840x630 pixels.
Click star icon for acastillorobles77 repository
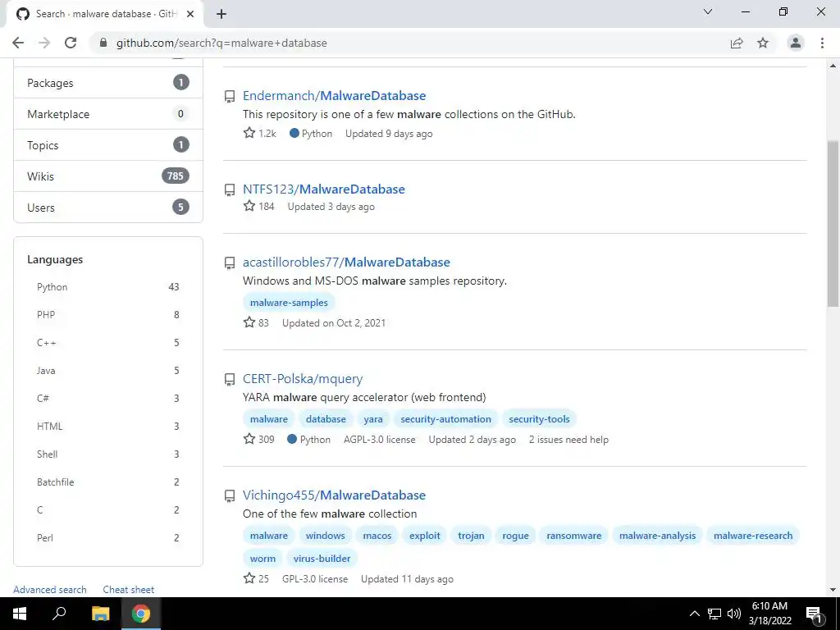click(249, 322)
